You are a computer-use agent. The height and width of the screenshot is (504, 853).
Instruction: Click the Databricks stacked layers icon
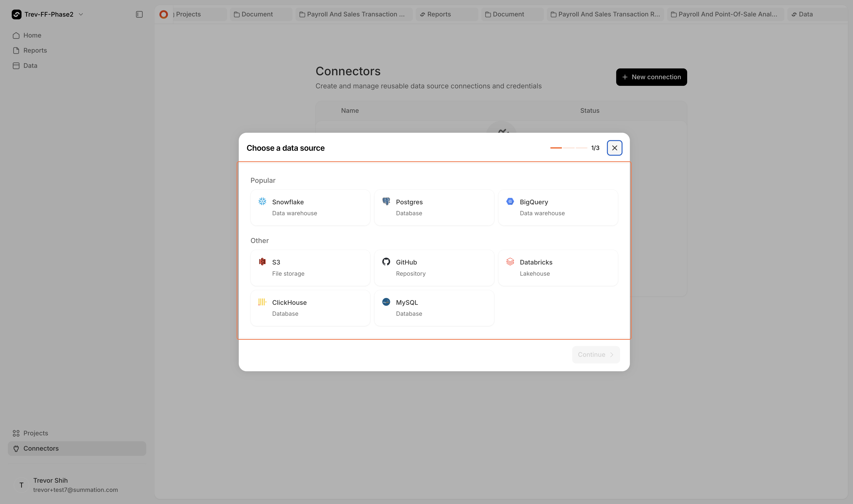[510, 262]
